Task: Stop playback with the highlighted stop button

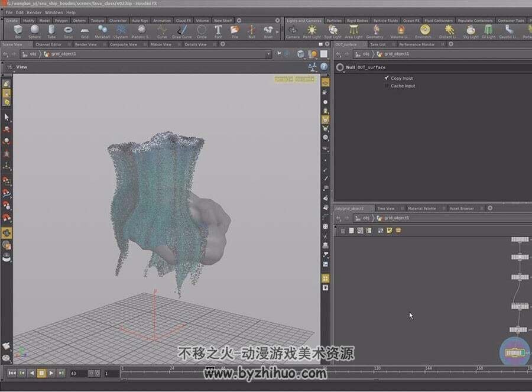Action: click(x=41, y=373)
